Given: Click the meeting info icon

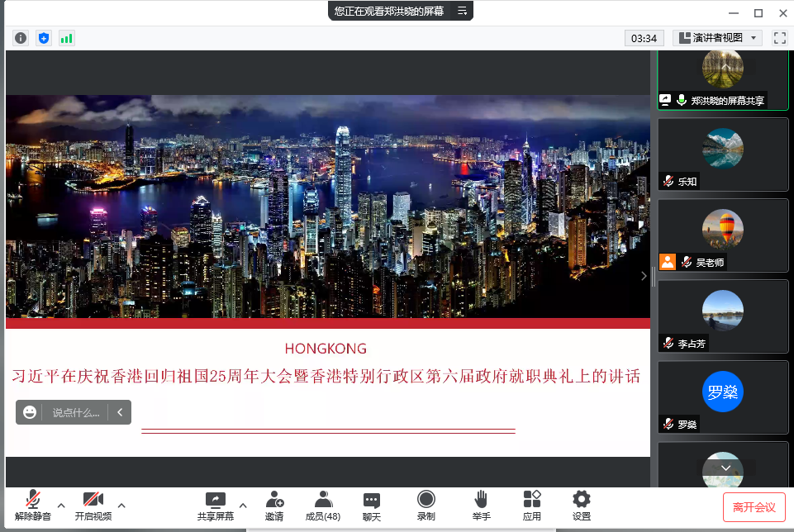Looking at the screenshot, I should [21, 38].
